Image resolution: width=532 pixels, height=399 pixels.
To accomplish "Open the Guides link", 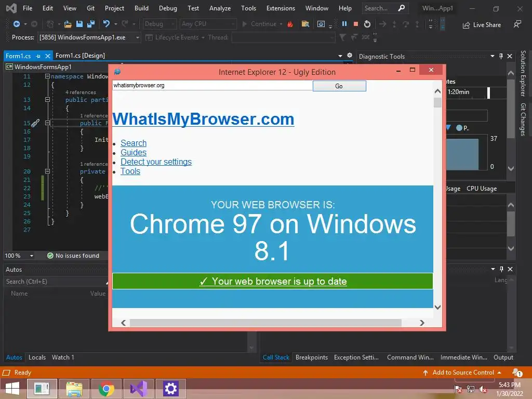I will click(x=134, y=152).
